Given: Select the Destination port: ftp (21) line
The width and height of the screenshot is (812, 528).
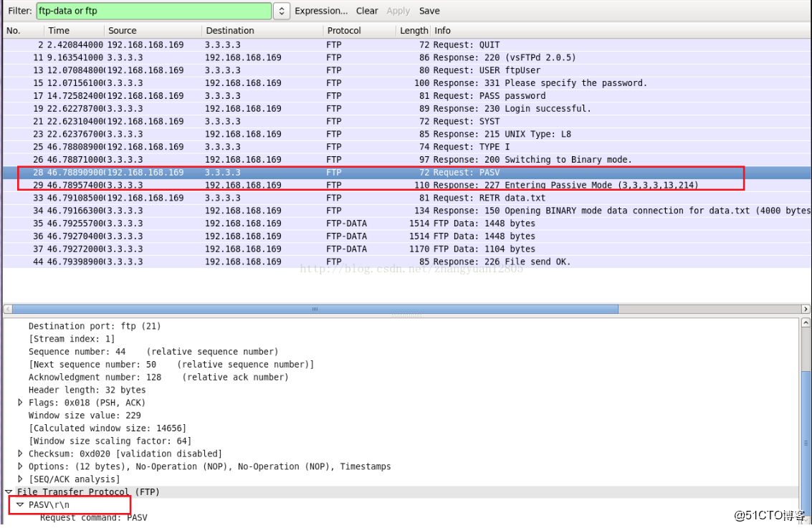Looking at the screenshot, I should point(95,326).
